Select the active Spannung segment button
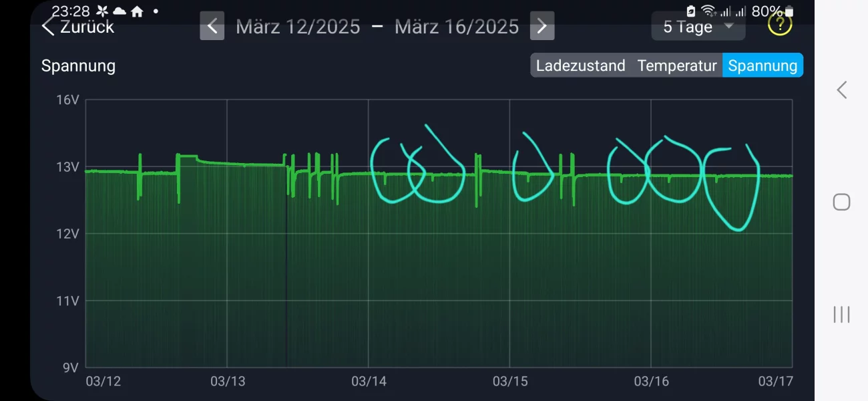The image size is (868, 401). tap(763, 65)
